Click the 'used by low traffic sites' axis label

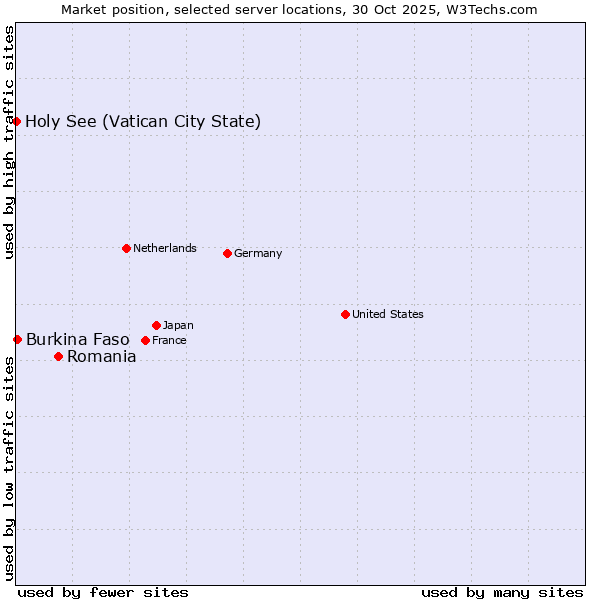[x=9, y=467]
